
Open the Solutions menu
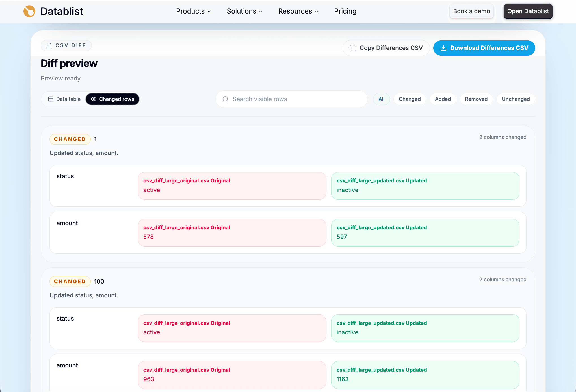click(245, 11)
